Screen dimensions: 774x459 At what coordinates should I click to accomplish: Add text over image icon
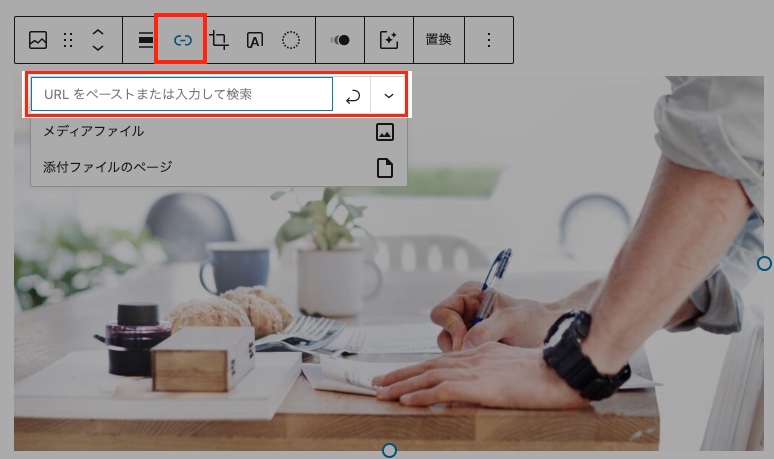pos(255,40)
